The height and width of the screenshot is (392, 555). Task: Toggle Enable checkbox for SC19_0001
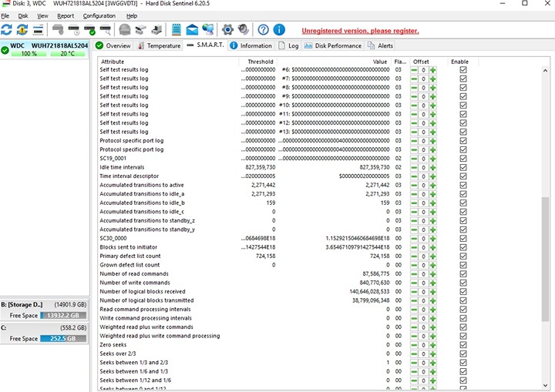click(463, 159)
